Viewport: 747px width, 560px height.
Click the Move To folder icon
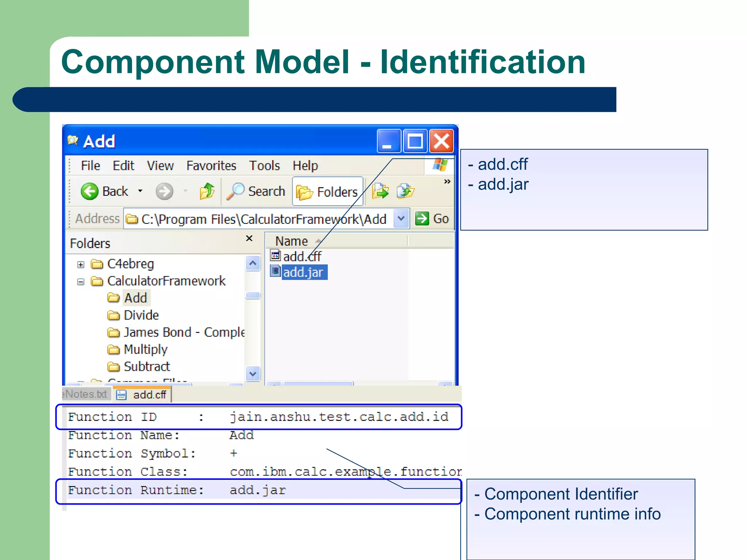click(380, 191)
